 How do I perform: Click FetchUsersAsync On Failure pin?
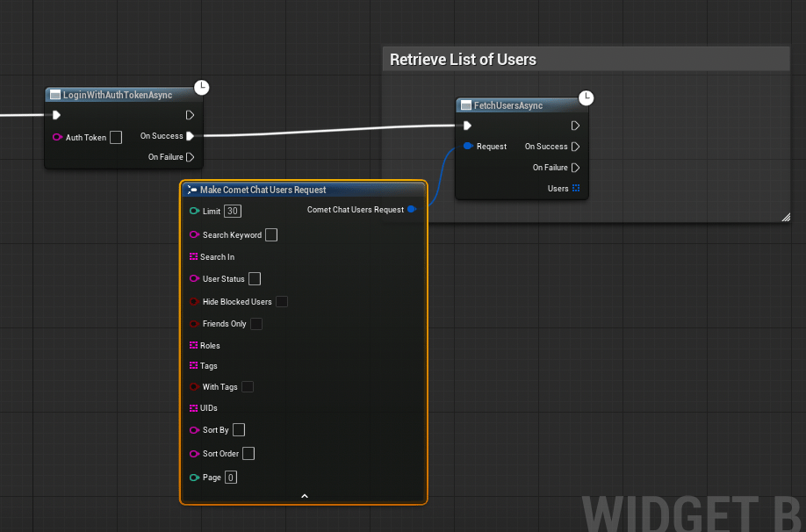575,168
